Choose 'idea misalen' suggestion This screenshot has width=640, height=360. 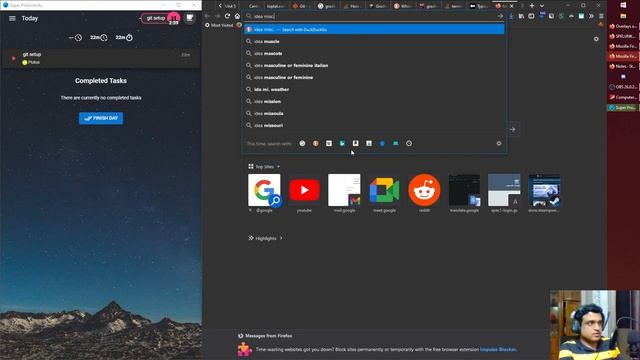pyautogui.click(x=374, y=101)
